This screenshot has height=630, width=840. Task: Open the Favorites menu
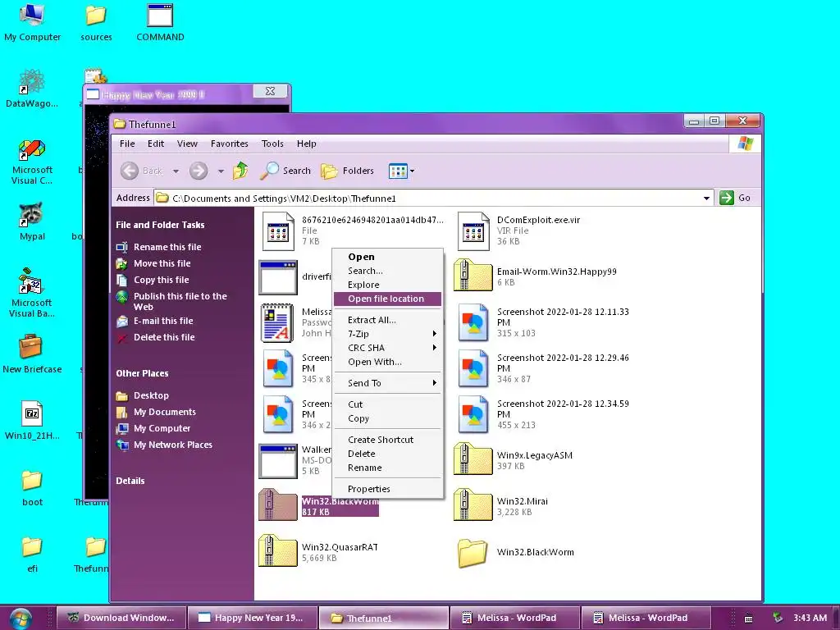tap(230, 144)
